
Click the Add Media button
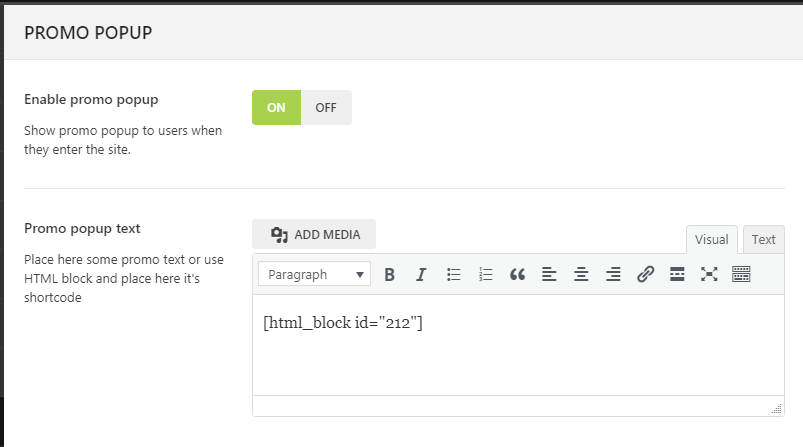click(314, 235)
